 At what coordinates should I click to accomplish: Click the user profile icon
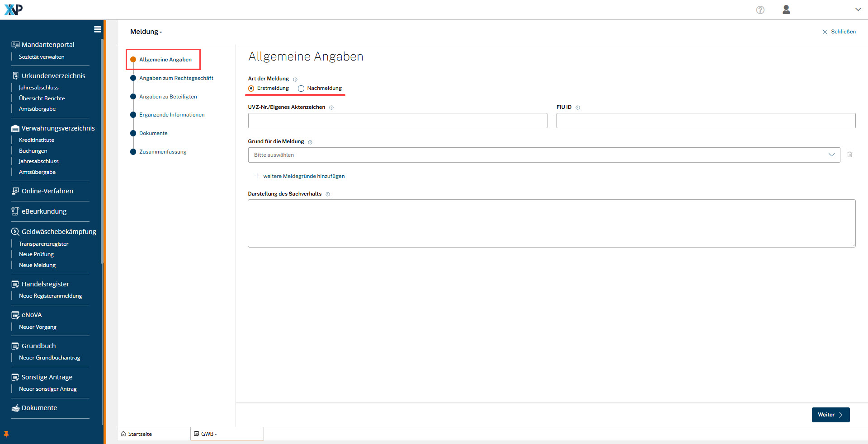(x=786, y=10)
